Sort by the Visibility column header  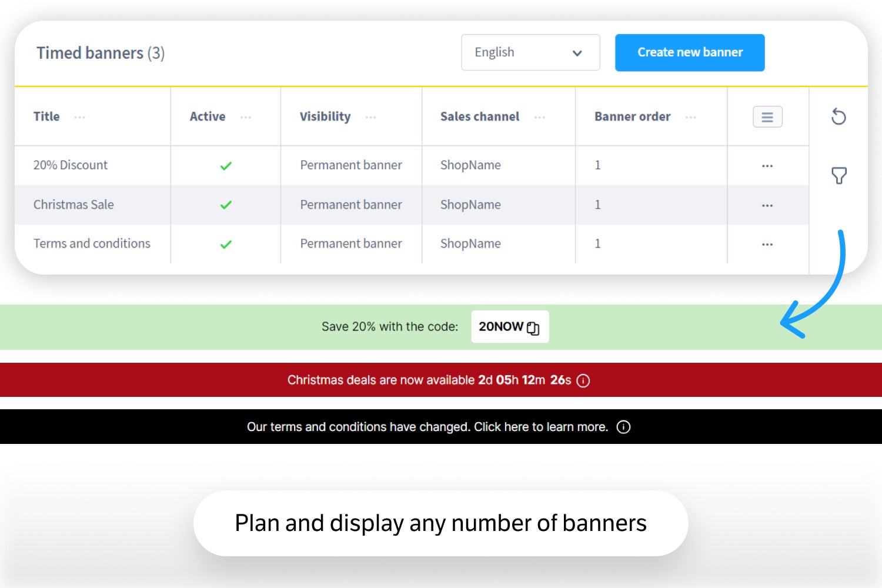pyautogui.click(x=325, y=116)
